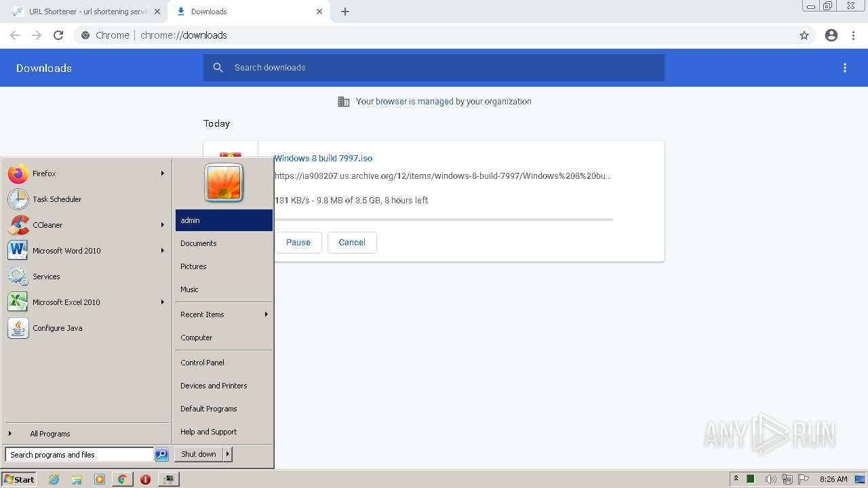868x488 pixels.
Task: Open Documents from the Start menu
Action: click(x=224, y=243)
